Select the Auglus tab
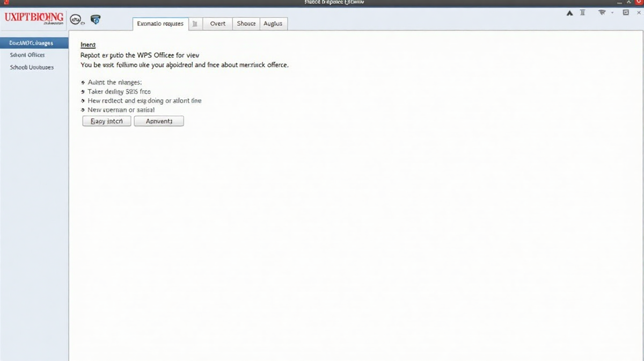 (273, 24)
